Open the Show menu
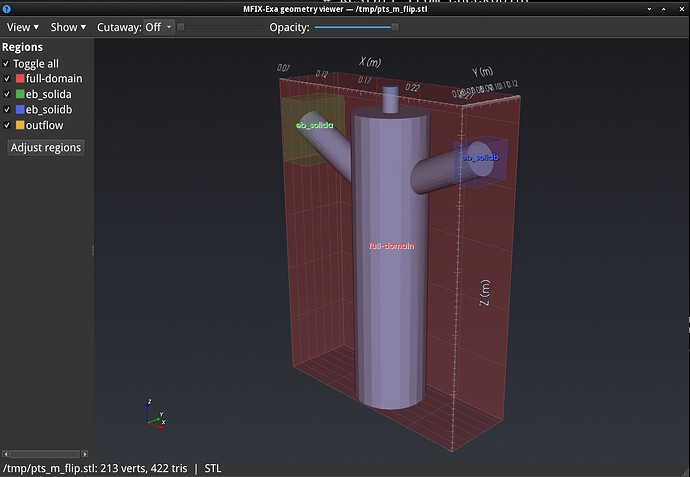 (68, 27)
